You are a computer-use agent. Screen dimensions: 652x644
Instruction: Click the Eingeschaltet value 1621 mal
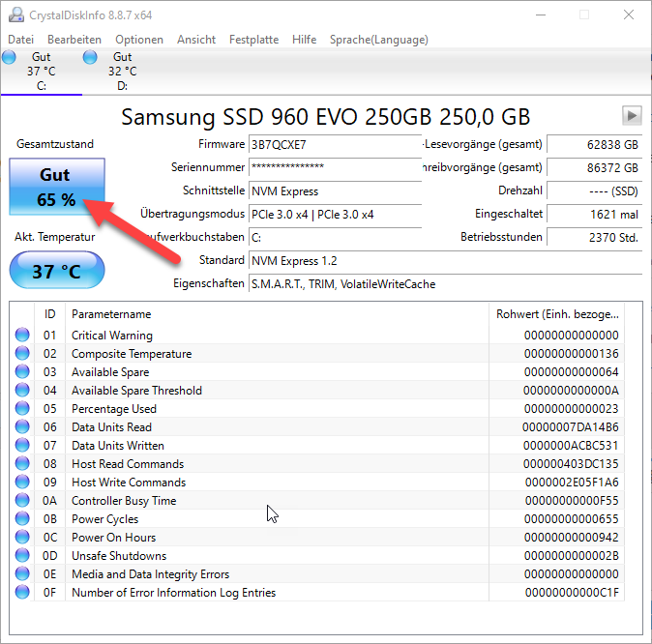[x=595, y=214]
